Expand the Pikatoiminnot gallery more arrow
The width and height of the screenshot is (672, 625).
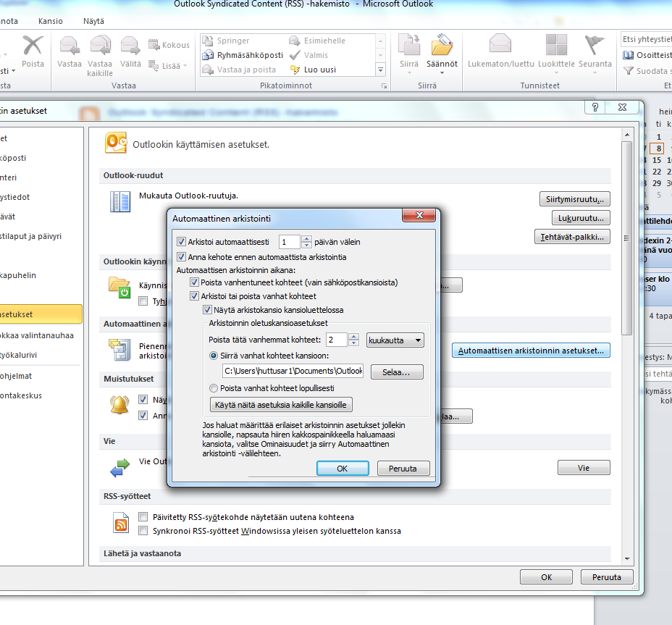380,70
